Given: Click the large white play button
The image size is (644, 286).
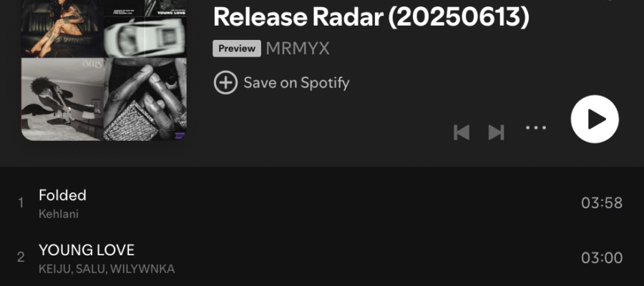Looking at the screenshot, I should pos(595,119).
